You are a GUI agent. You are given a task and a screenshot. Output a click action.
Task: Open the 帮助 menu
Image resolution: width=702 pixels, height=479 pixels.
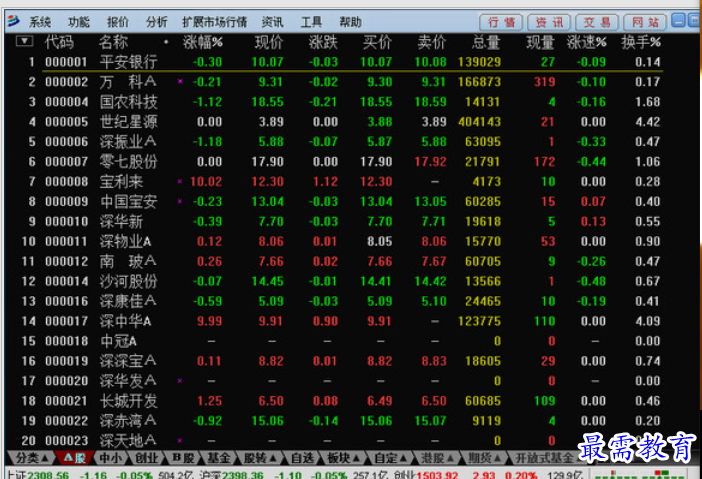pos(350,22)
